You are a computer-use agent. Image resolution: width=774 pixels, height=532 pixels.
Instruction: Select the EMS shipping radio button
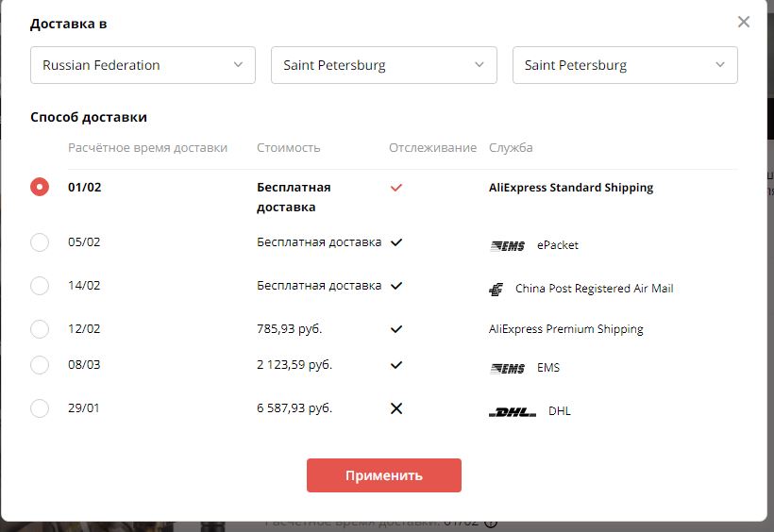(40, 365)
